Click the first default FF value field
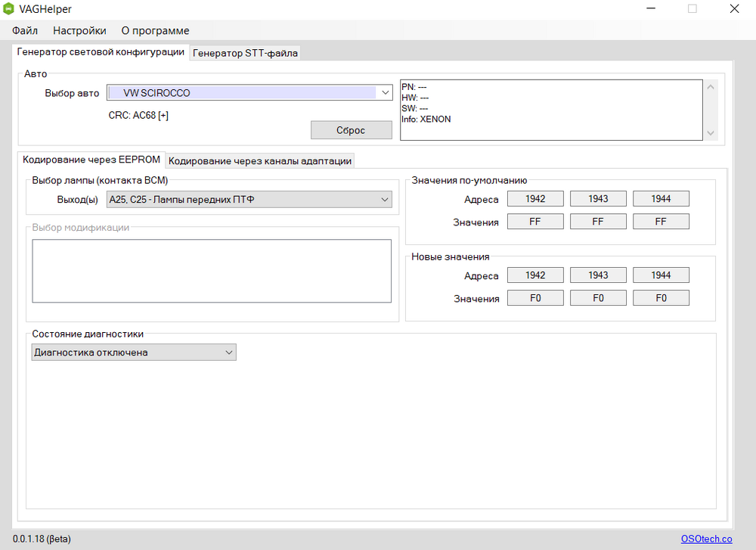756x550 pixels. [534, 222]
